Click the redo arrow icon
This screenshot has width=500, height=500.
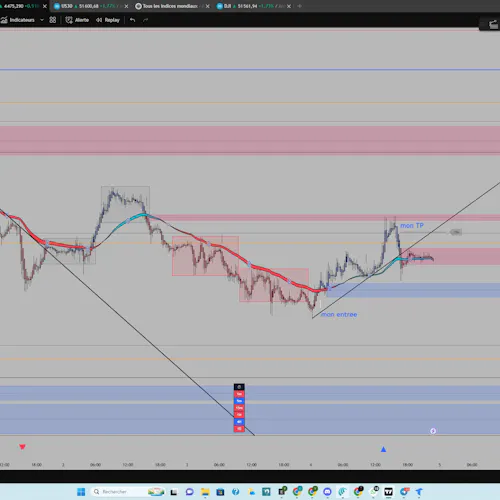(145, 20)
